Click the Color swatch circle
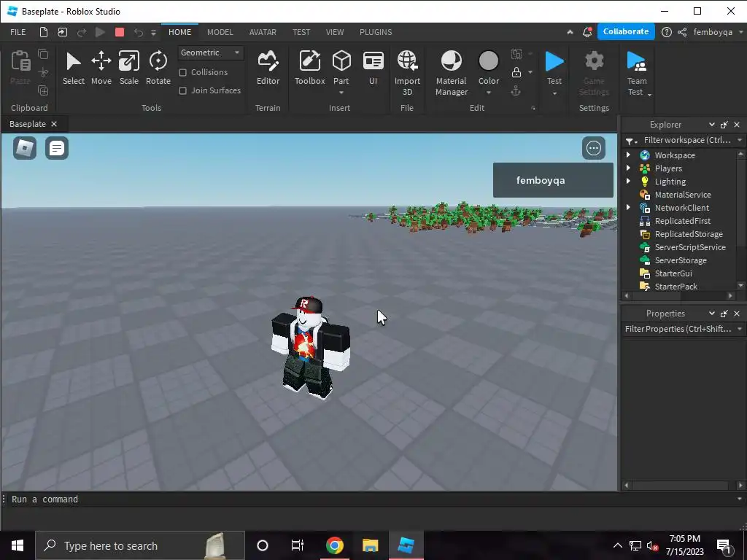The image size is (747, 560). pyautogui.click(x=488, y=61)
